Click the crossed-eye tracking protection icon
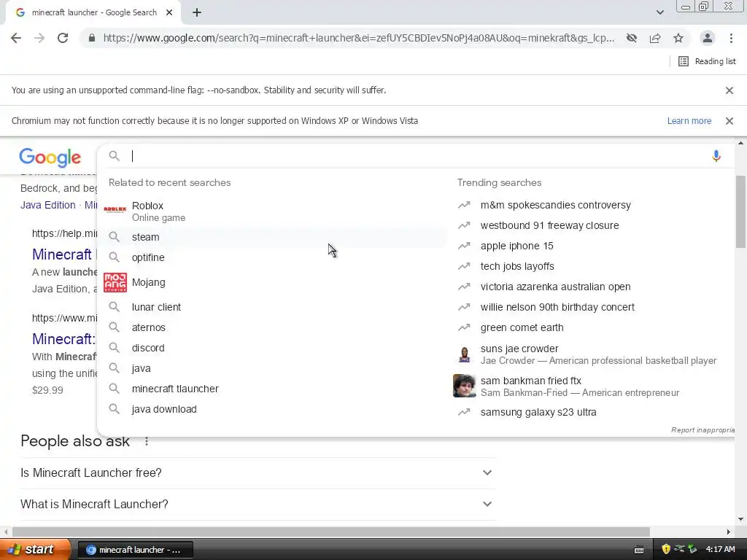This screenshot has width=747, height=560. pyautogui.click(x=632, y=38)
